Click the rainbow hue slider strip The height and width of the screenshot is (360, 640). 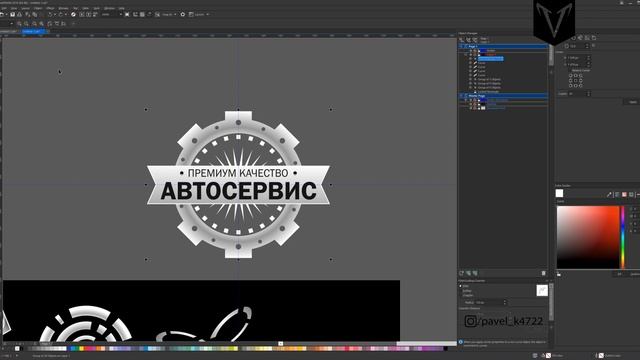click(623, 237)
